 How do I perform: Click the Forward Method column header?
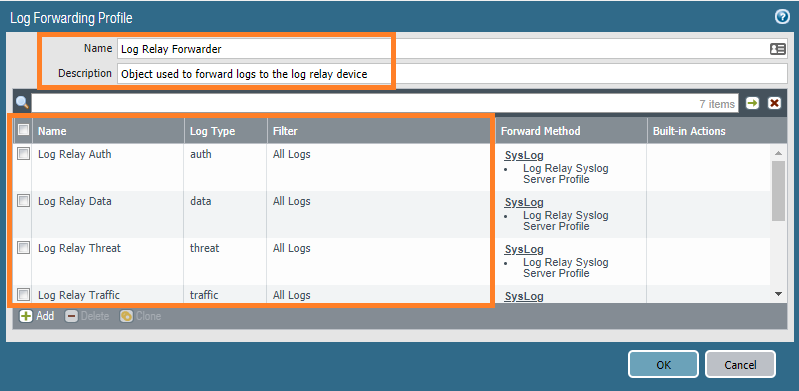coord(571,131)
